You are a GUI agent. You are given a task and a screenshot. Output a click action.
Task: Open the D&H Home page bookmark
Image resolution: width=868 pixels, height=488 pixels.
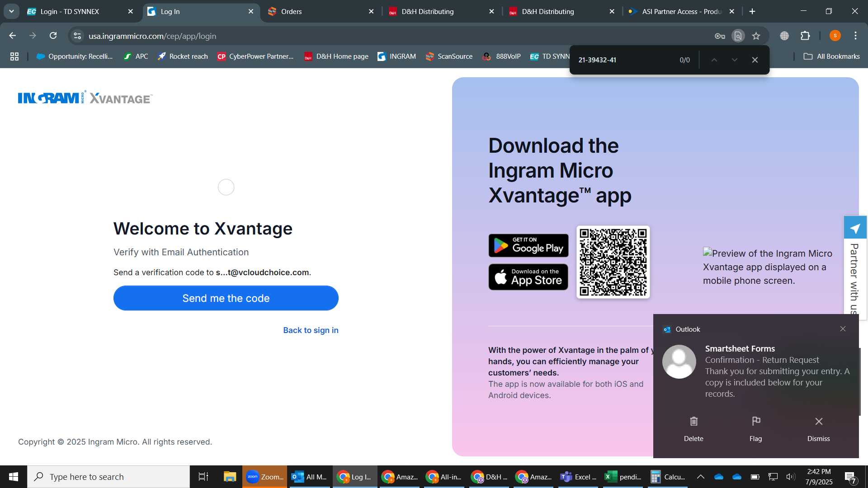tap(336, 56)
